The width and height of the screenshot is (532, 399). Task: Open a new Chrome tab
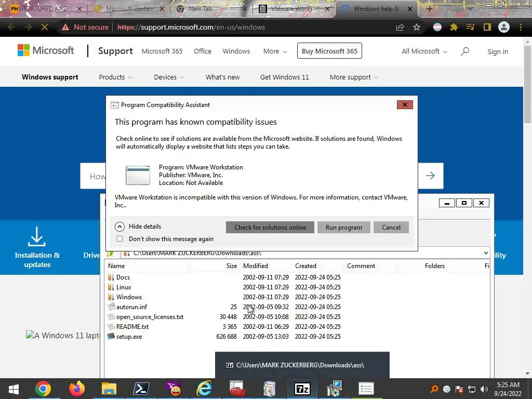(x=429, y=9)
